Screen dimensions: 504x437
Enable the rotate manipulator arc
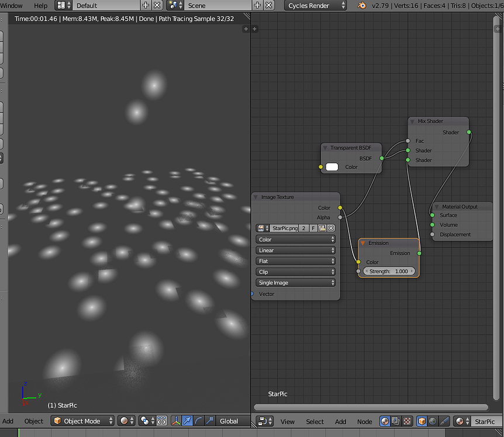199,421
